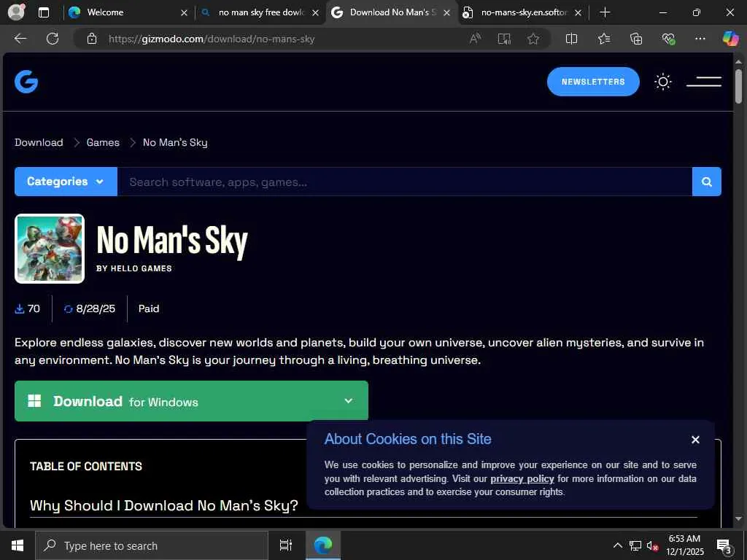
Task: Open the hamburger menu lines
Action: (704, 82)
